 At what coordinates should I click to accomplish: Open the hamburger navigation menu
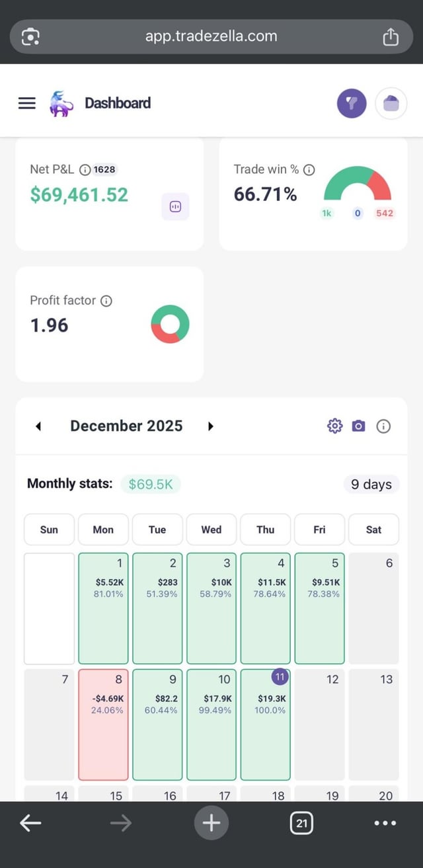pyautogui.click(x=26, y=103)
